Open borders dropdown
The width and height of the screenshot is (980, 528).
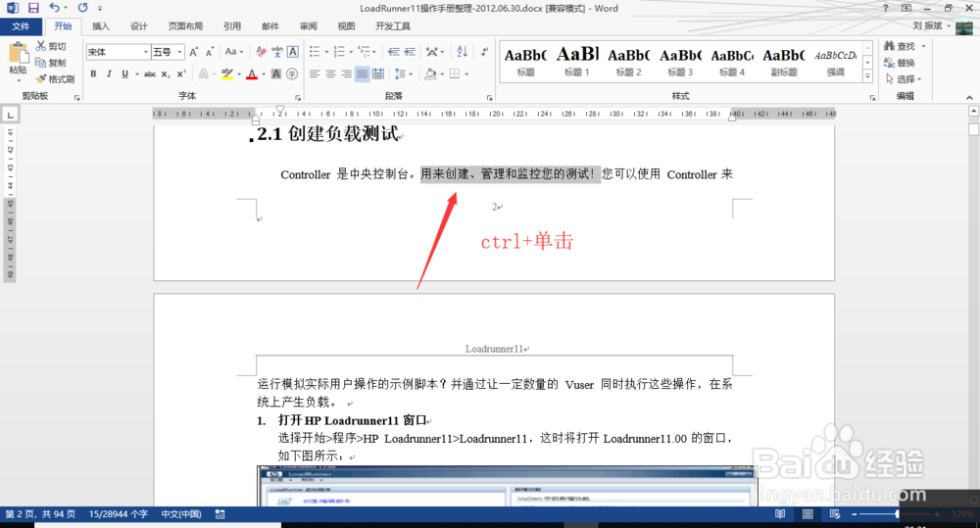[466, 73]
